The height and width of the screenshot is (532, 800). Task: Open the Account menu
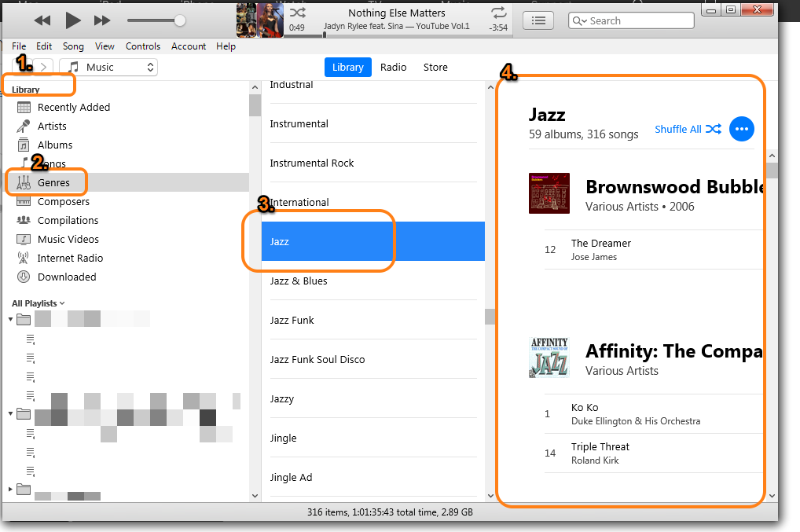tap(189, 46)
